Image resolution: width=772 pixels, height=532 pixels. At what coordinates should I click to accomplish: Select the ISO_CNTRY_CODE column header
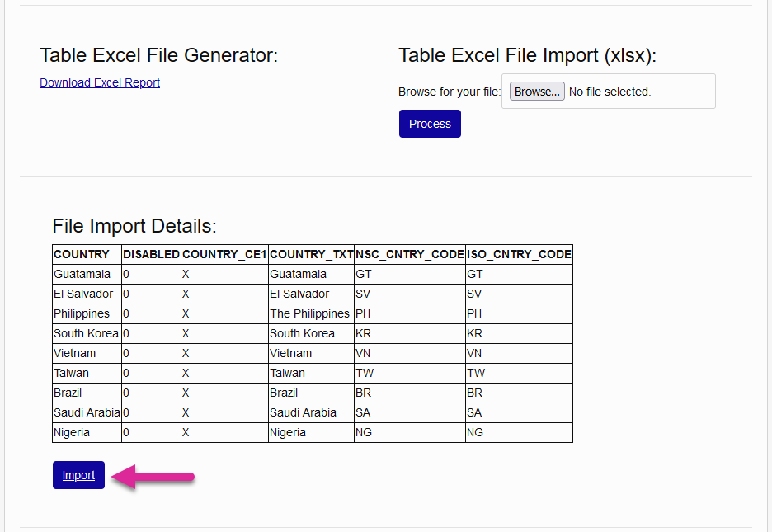point(519,254)
